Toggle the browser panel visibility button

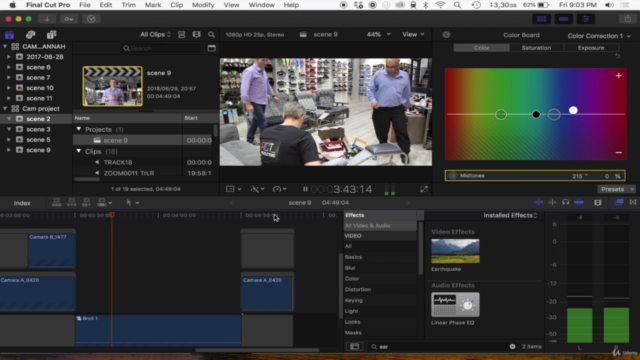pos(542,19)
